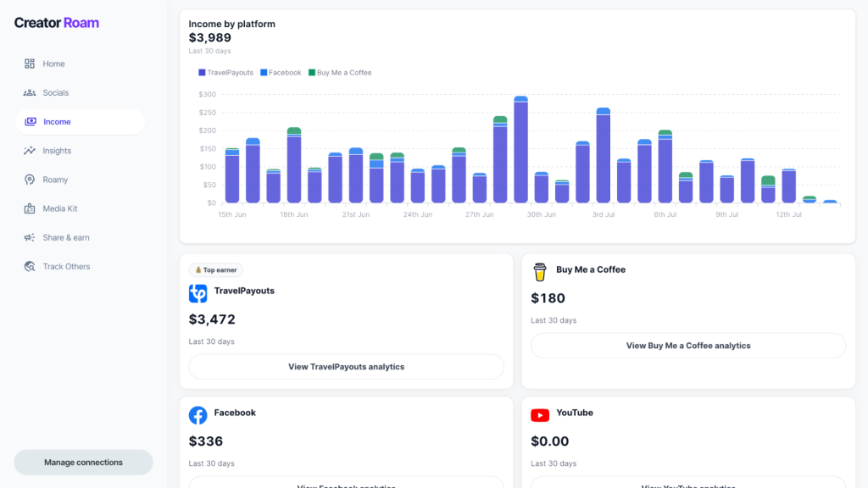The height and width of the screenshot is (488, 868).
Task: Open the Track Others page
Action: [x=81, y=266]
